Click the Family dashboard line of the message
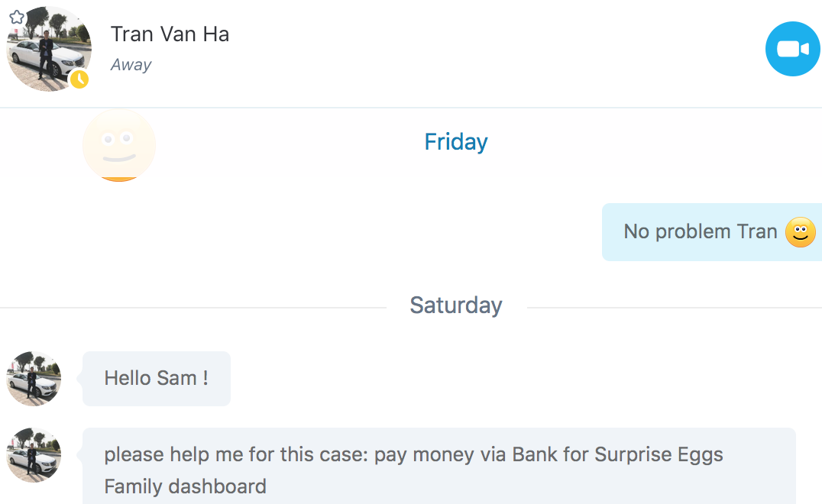Screen dimensions: 822x504 185,486
